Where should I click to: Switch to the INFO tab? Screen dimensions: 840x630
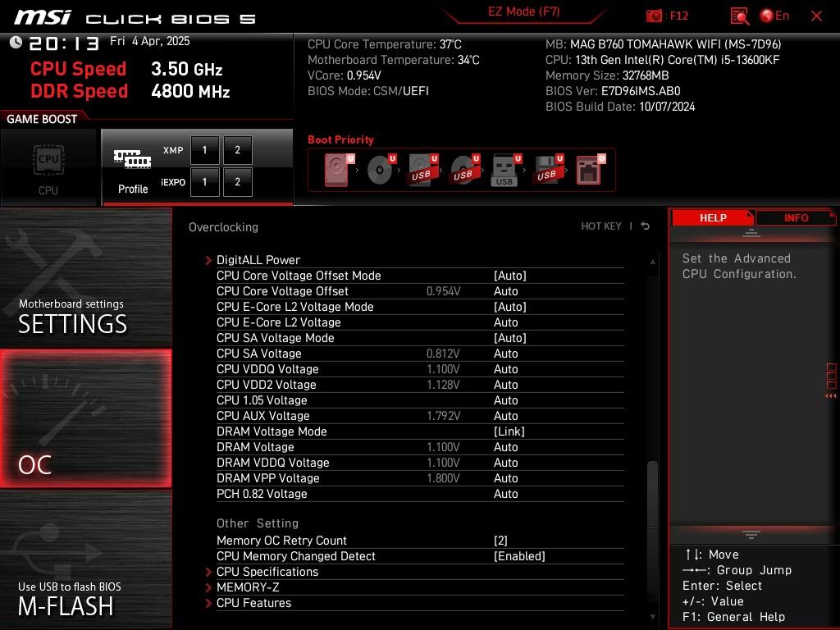point(796,217)
